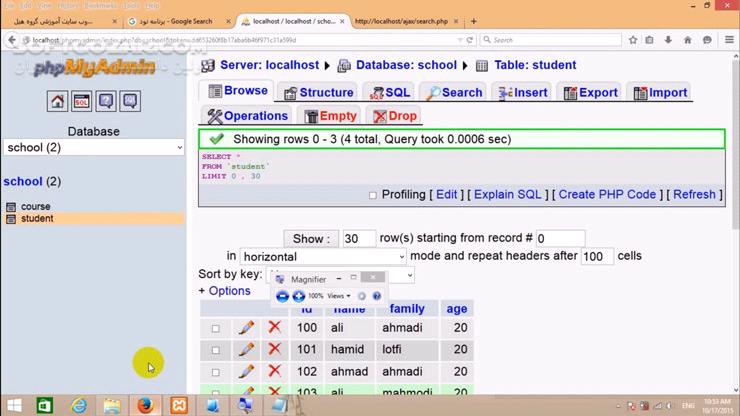Delete row 101 hamid with red X
This screenshot has height=416, width=740.
pyautogui.click(x=275, y=349)
